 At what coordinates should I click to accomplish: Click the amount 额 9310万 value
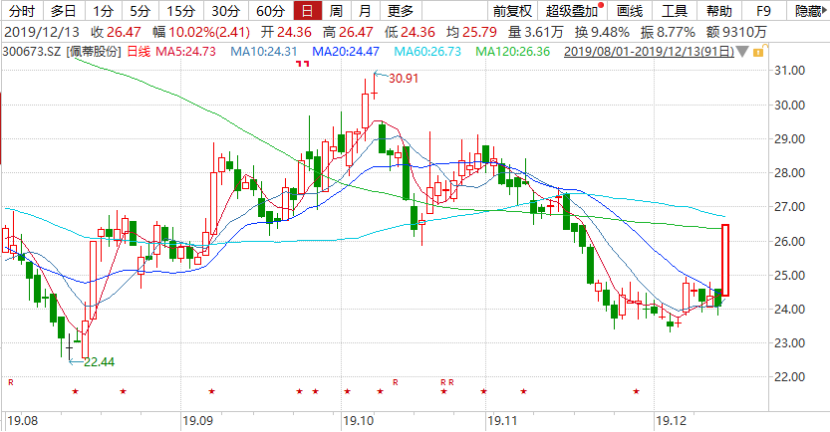[736, 32]
